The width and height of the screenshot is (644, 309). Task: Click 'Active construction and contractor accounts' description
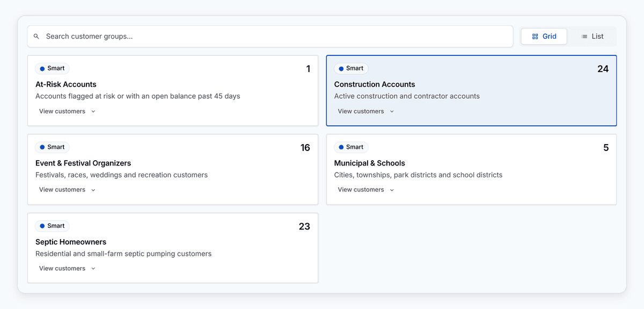click(x=407, y=96)
